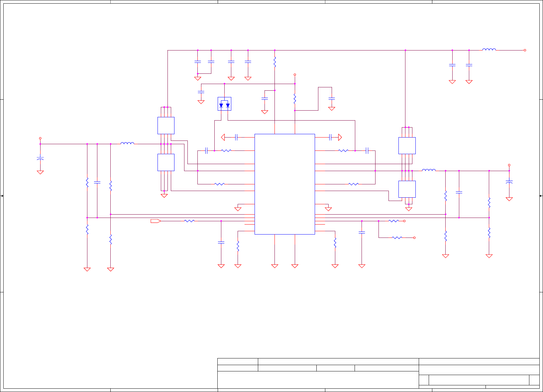Click the left input terminal circle
The height and width of the screenshot is (392, 543).
point(40,138)
